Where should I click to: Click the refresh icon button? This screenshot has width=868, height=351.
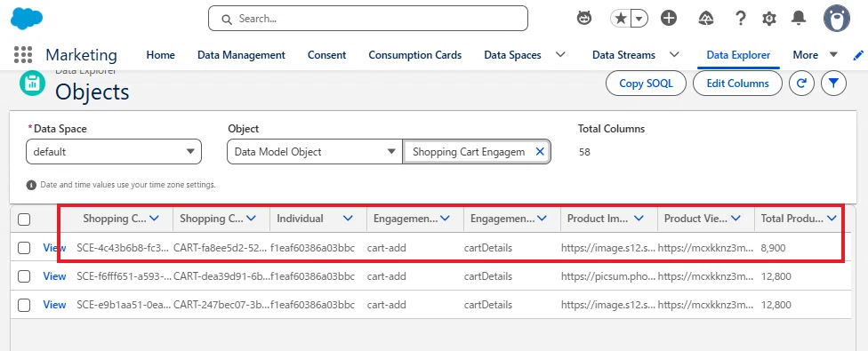(x=801, y=84)
